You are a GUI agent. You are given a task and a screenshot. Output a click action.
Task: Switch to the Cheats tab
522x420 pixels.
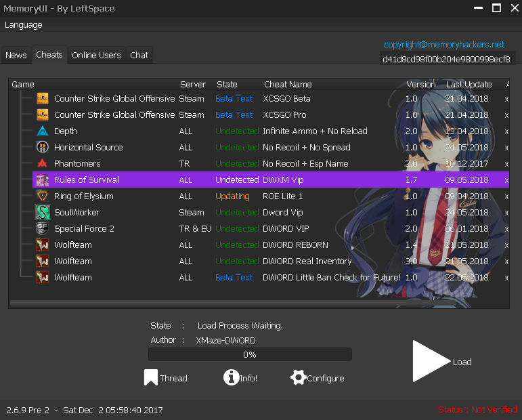(x=49, y=55)
